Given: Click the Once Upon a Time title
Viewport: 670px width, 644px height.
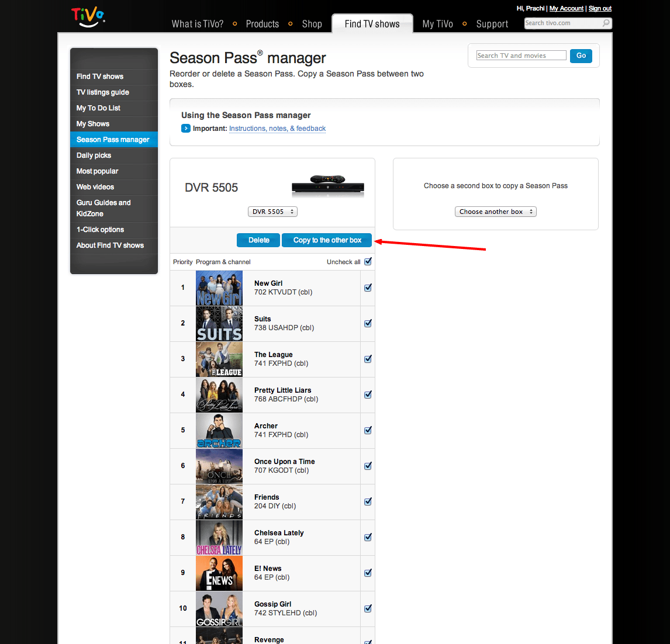Looking at the screenshot, I should point(285,462).
